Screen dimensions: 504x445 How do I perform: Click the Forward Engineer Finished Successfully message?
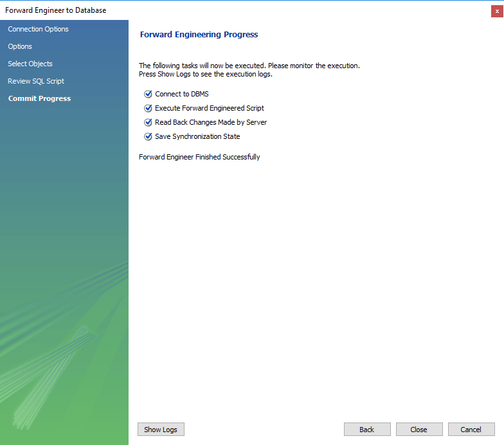click(199, 157)
